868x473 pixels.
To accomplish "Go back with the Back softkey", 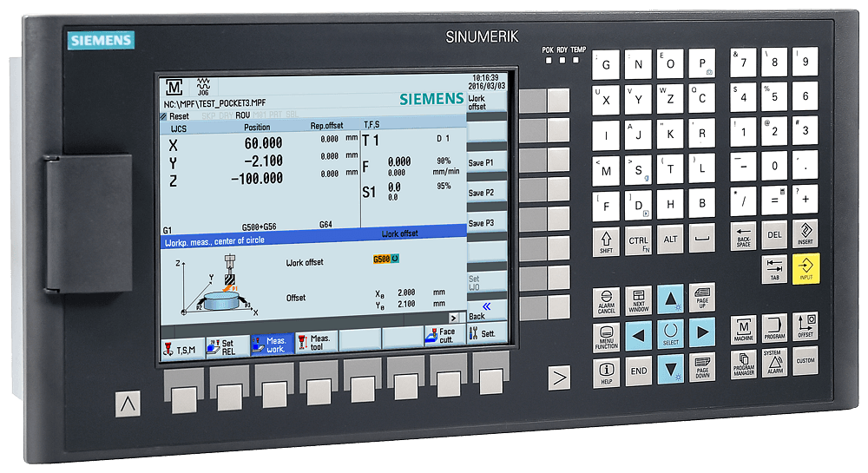I will click(x=486, y=311).
